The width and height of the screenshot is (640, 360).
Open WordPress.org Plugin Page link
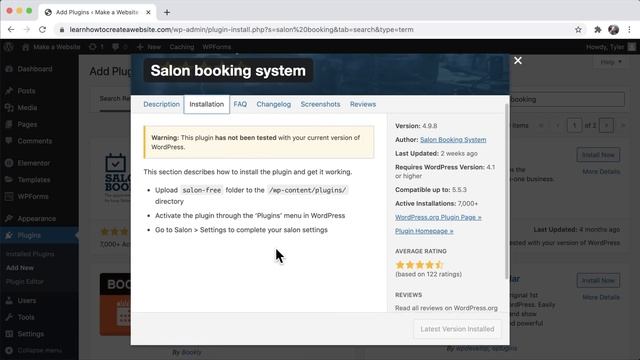[438, 217]
